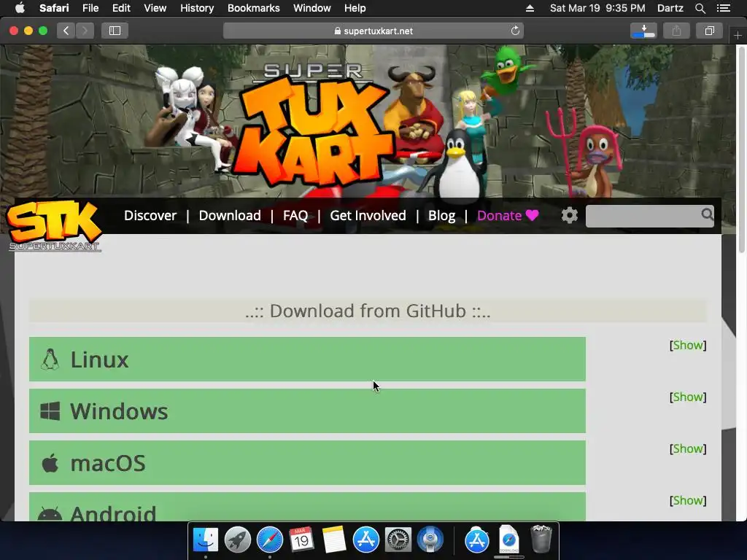Show the Safari downloads list
The height and width of the screenshot is (560, 747).
pos(643,31)
